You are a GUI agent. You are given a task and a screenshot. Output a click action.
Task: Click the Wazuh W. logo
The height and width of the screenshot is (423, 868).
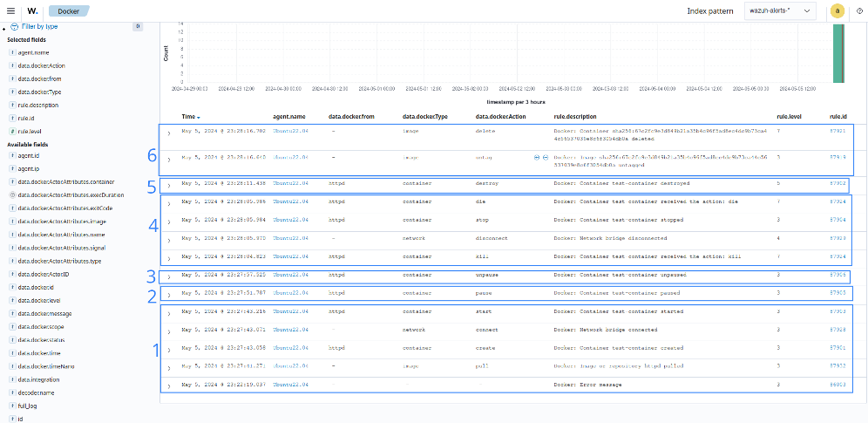[x=32, y=10]
